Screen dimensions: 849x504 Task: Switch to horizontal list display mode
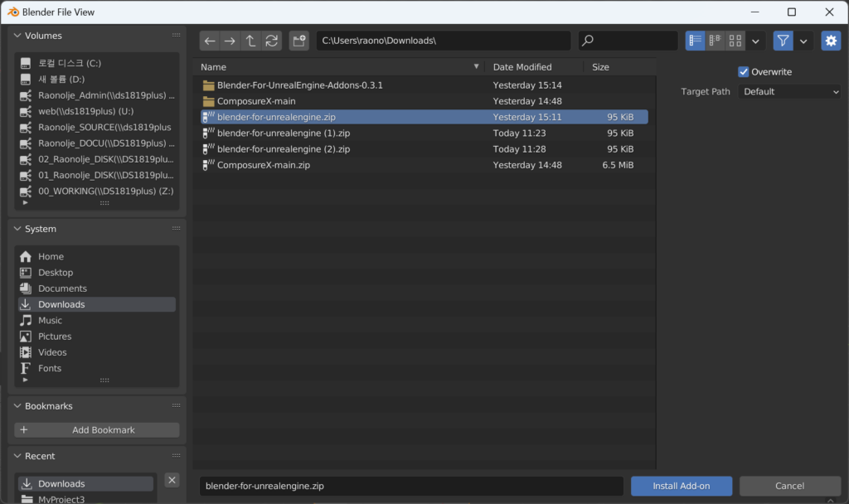(716, 41)
